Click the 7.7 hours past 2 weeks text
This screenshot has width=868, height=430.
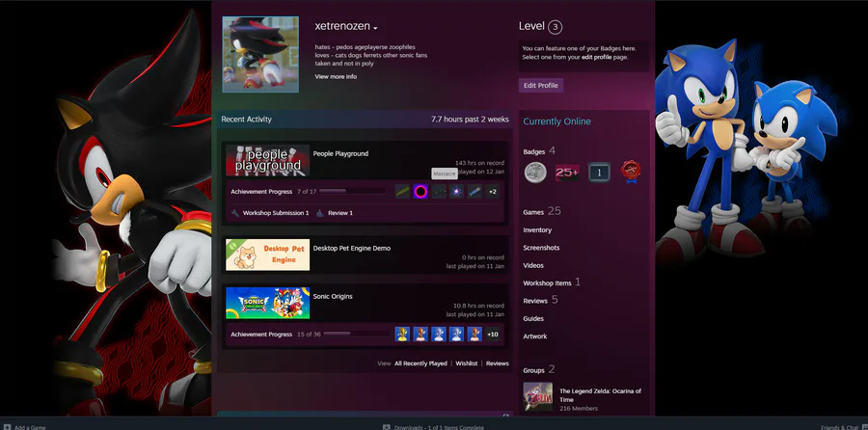pos(470,119)
